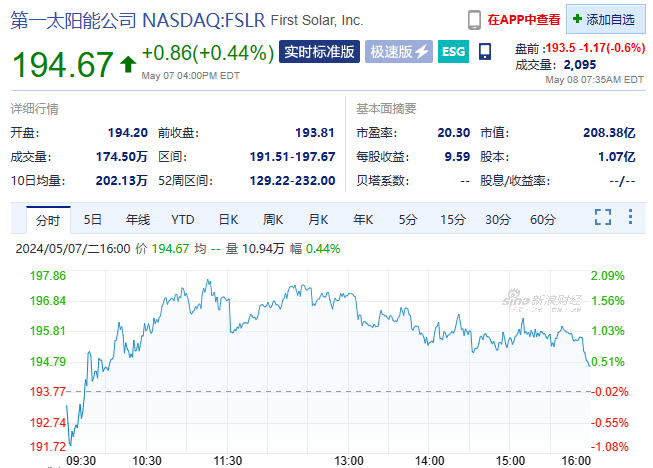Image resolution: width=653 pixels, height=468 pixels.
Task: Click the open price 194.20
Action: 128,133
